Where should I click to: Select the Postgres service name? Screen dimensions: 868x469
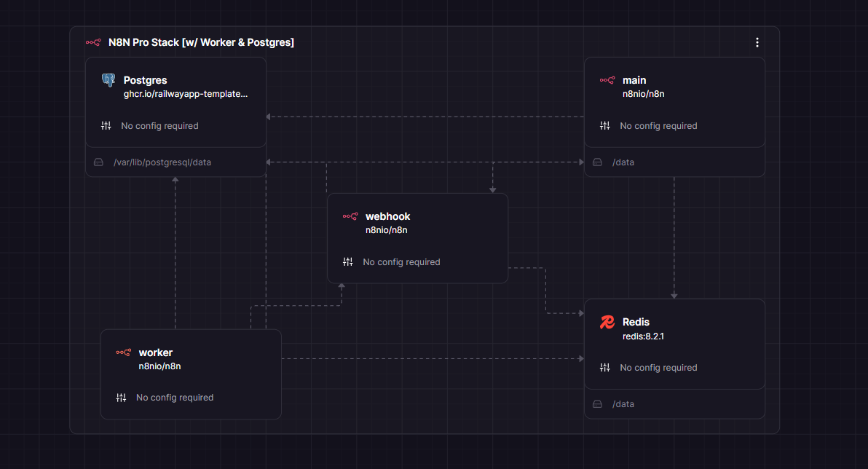(x=145, y=80)
